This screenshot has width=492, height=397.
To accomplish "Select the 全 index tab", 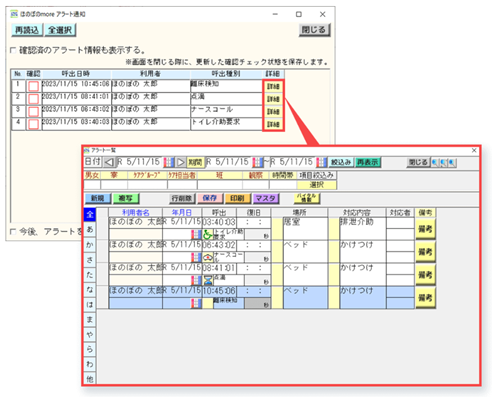I will tap(90, 214).
